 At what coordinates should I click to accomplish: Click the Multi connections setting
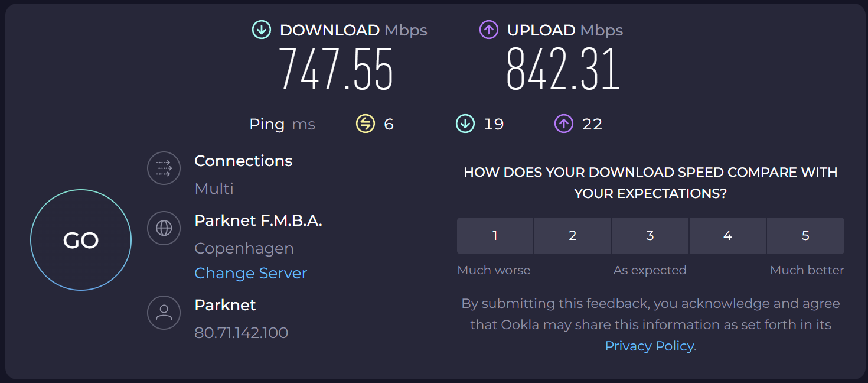pyautogui.click(x=214, y=189)
